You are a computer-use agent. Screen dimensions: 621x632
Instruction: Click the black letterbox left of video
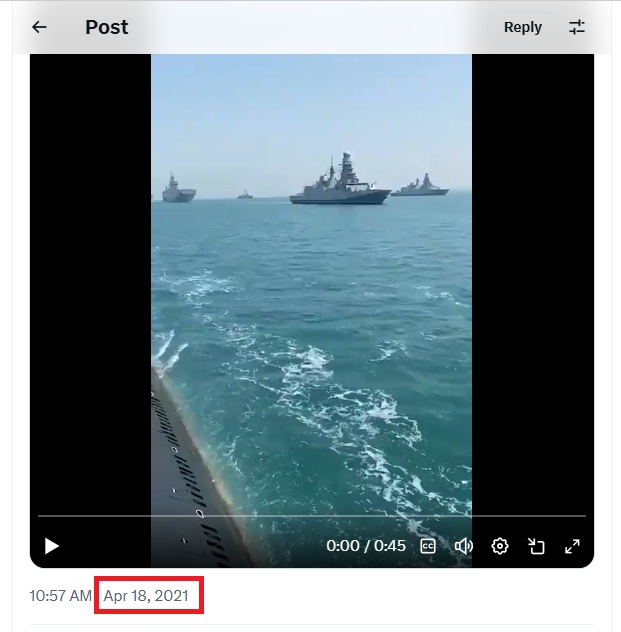tap(91, 282)
